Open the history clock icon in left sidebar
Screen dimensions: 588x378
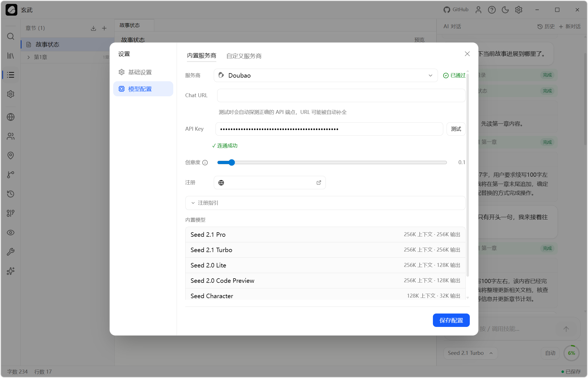pos(11,194)
